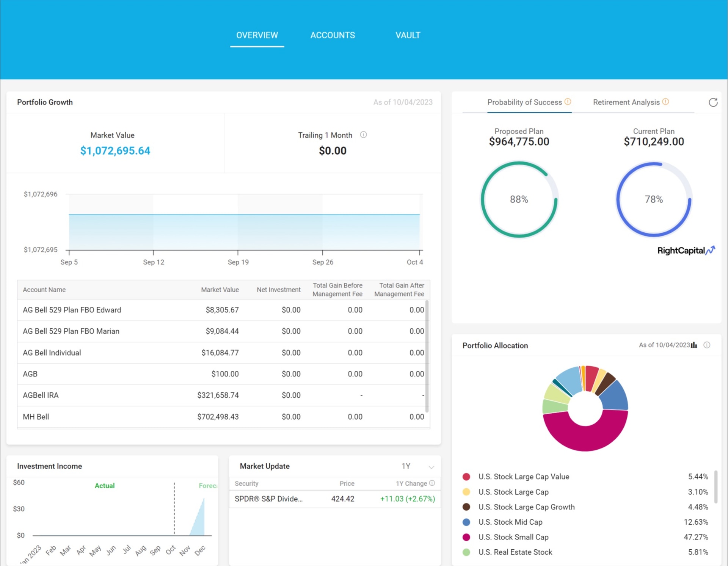Click bar chart icon in Portfolio Allocation
Viewport: 728px width, 566px height.
pos(694,345)
